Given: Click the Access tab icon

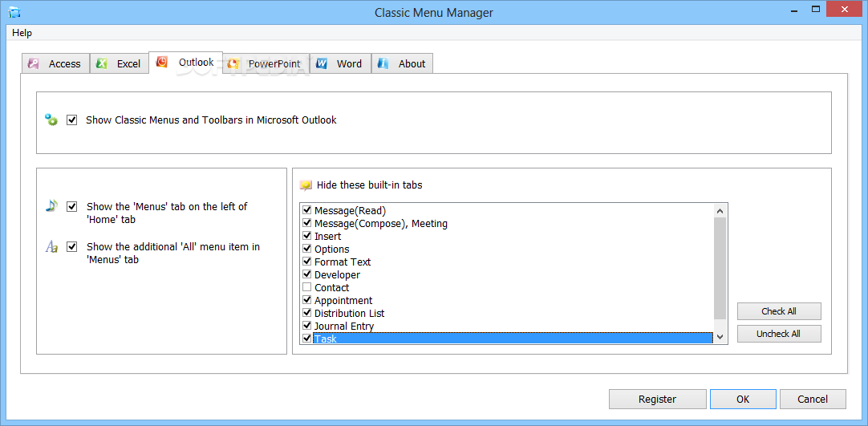Looking at the screenshot, I should (x=33, y=63).
